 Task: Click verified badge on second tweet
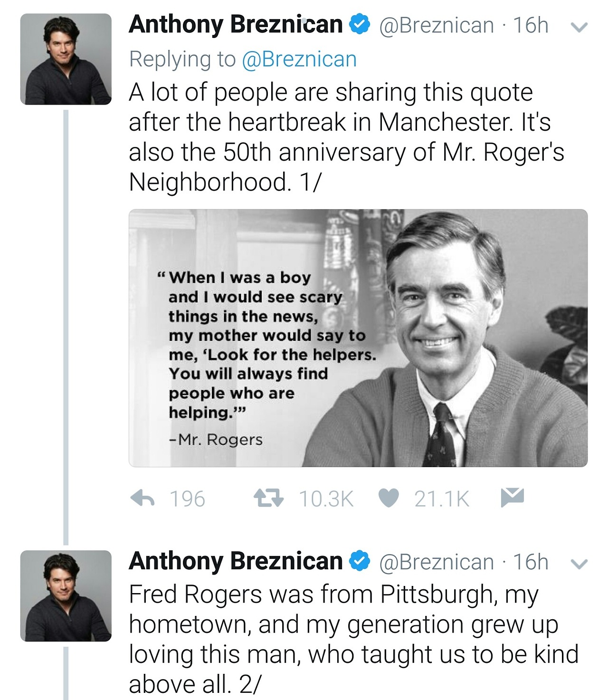tap(360, 561)
